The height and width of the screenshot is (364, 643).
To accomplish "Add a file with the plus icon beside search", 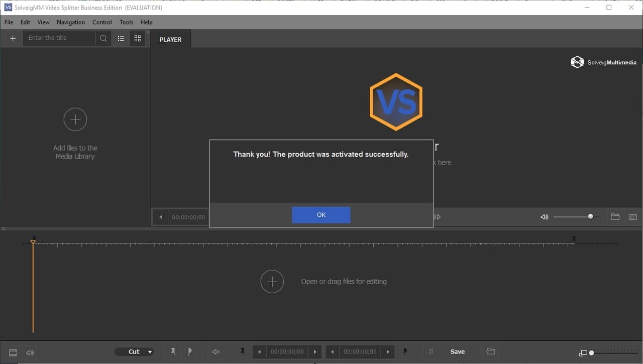I will [x=13, y=38].
